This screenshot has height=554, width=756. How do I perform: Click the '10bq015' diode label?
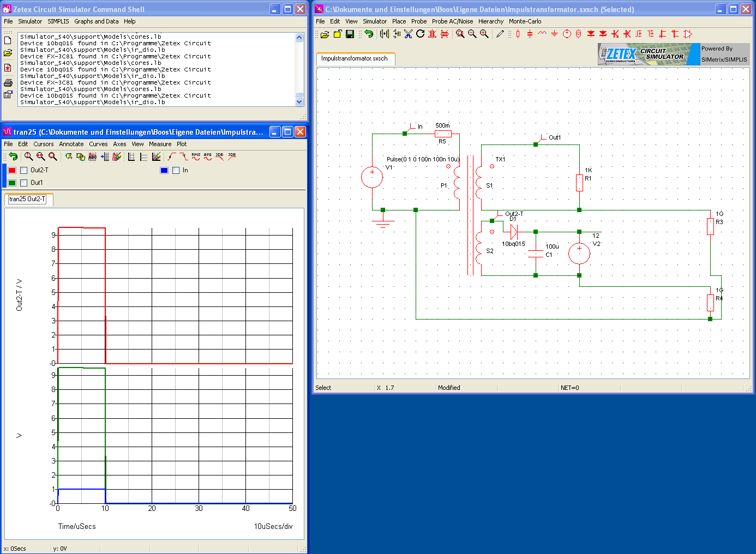pyautogui.click(x=513, y=244)
